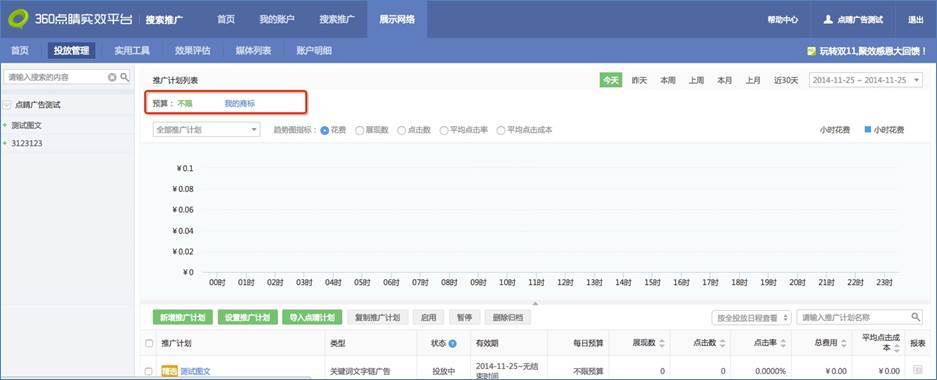Image resolution: width=937 pixels, height=380 pixels.
Task: Select the 点击数 trend radio button
Action: (x=402, y=130)
